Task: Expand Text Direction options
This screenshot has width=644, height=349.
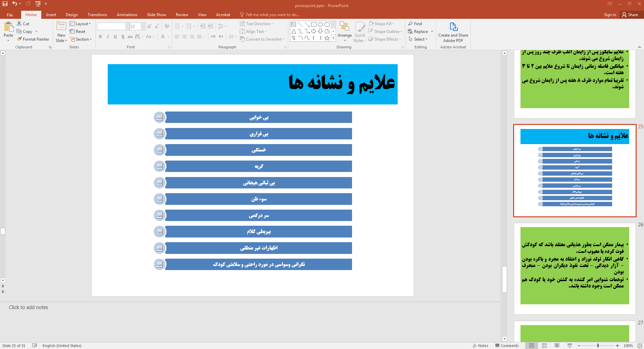Action: (256, 24)
